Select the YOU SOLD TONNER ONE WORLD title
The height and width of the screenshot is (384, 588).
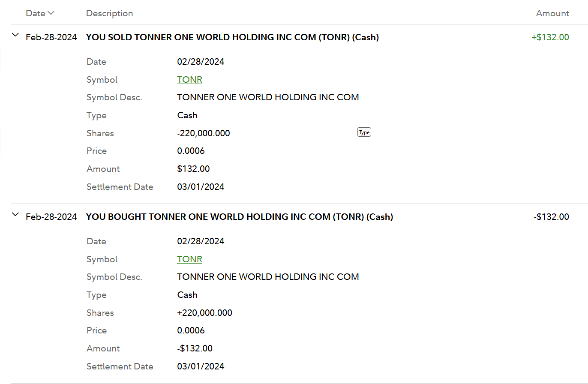(232, 37)
